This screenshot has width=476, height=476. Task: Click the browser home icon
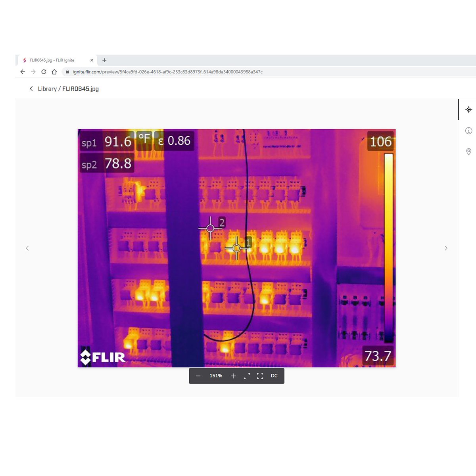coord(54,72)
